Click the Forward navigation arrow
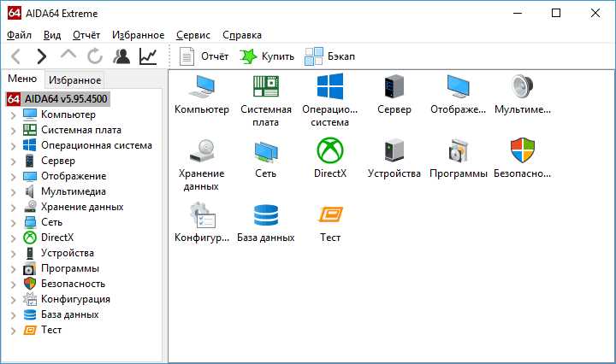Screen dimensions: 616x364 [42, 56]
